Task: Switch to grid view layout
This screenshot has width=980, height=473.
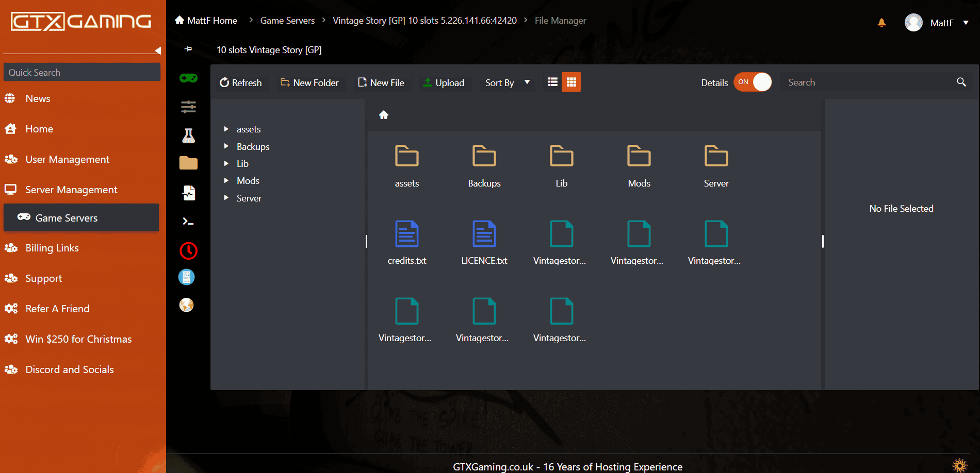Action: (x=571, y=82)
